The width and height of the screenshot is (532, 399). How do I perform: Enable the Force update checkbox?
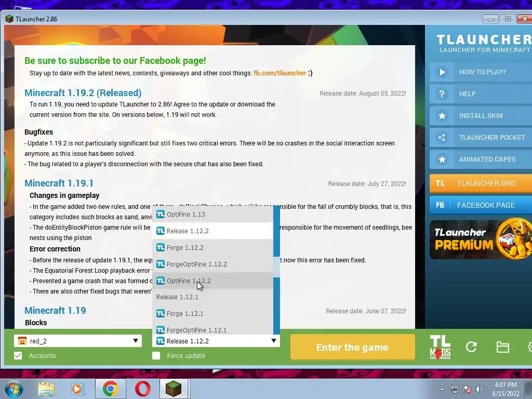point(156,355)
